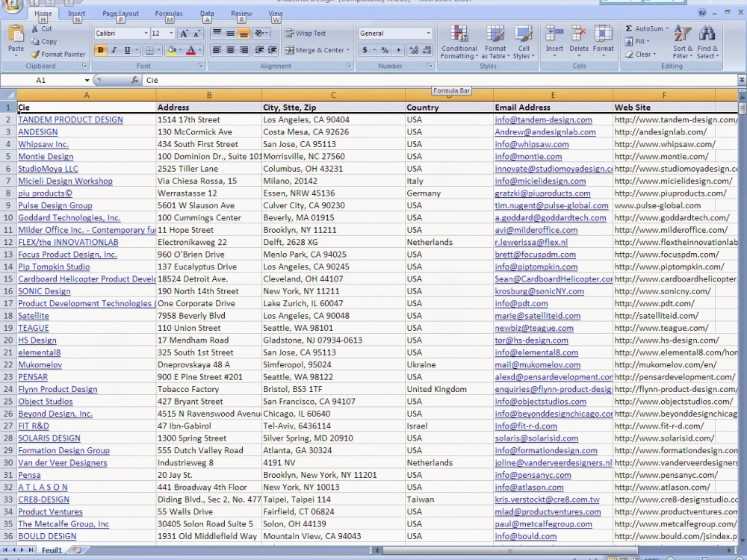
Task: Switch to the Review tab
Action: 241,13
